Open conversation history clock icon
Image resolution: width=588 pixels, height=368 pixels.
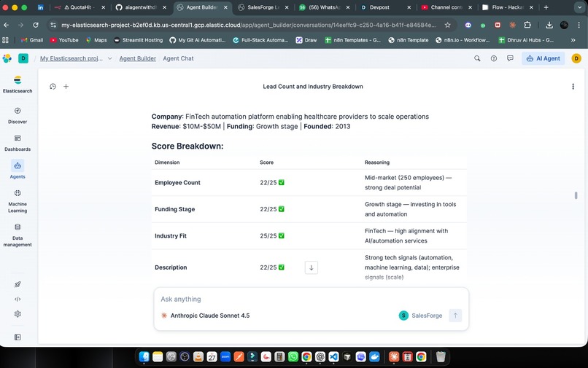coord(53,87)
